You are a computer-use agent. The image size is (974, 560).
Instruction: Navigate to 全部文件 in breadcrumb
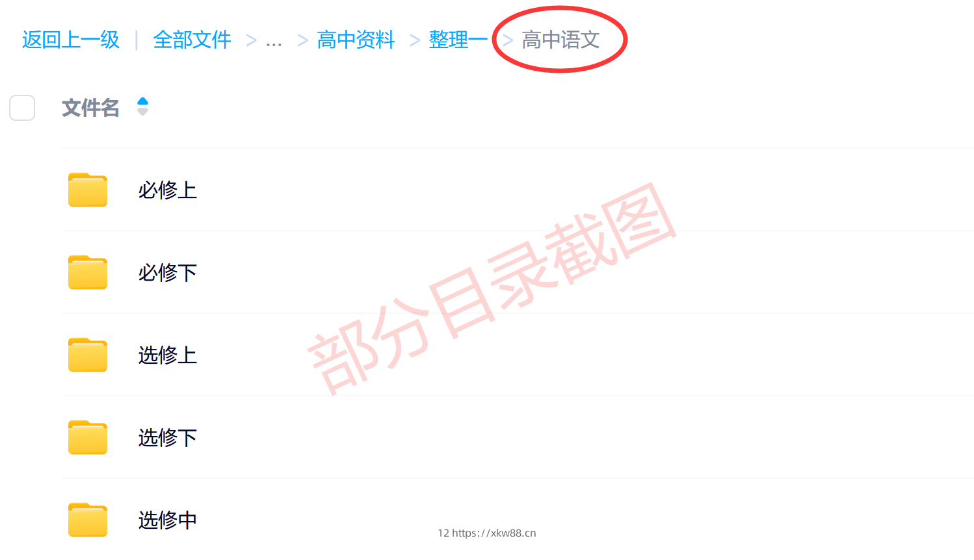coord(192,40)
